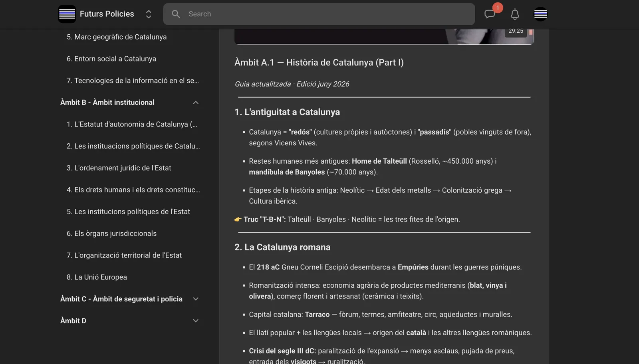
Task: Click the Futurs Policies logo icon
Action: pos(67,14)
